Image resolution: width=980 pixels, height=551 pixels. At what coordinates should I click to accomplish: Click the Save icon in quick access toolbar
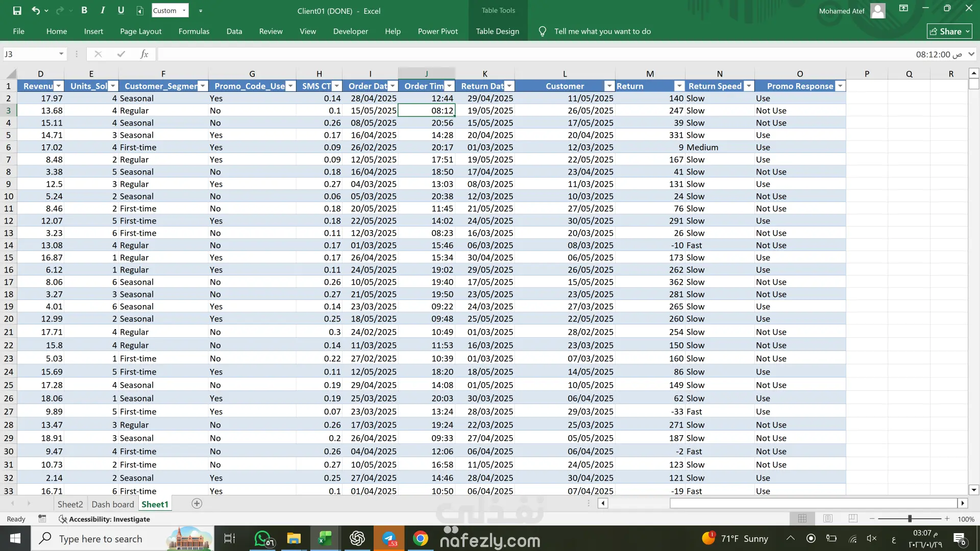click(17, 10)
